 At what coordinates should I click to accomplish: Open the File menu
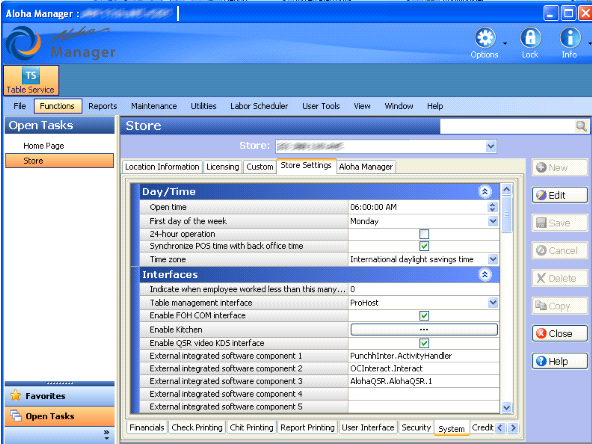point(20,106)
